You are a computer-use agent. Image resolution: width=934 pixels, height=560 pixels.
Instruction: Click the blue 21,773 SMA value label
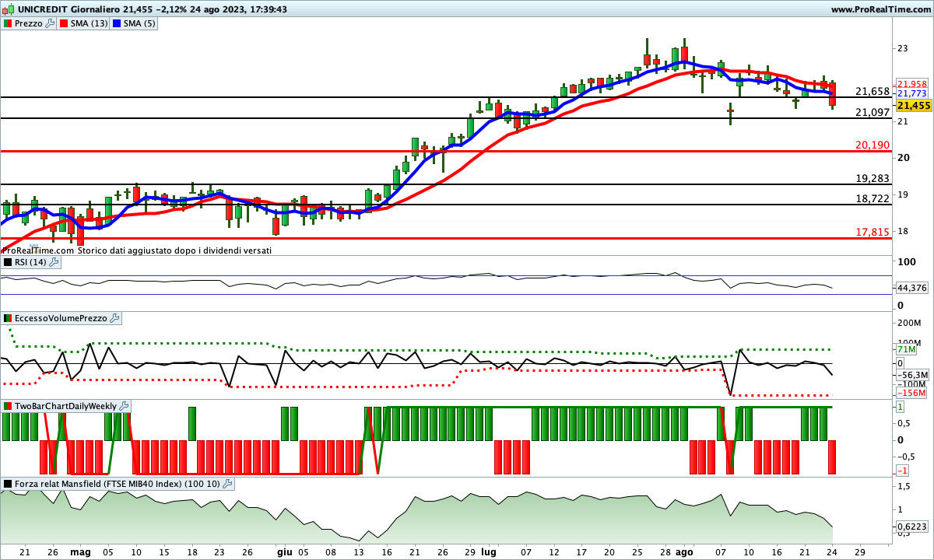coord(911,93)
